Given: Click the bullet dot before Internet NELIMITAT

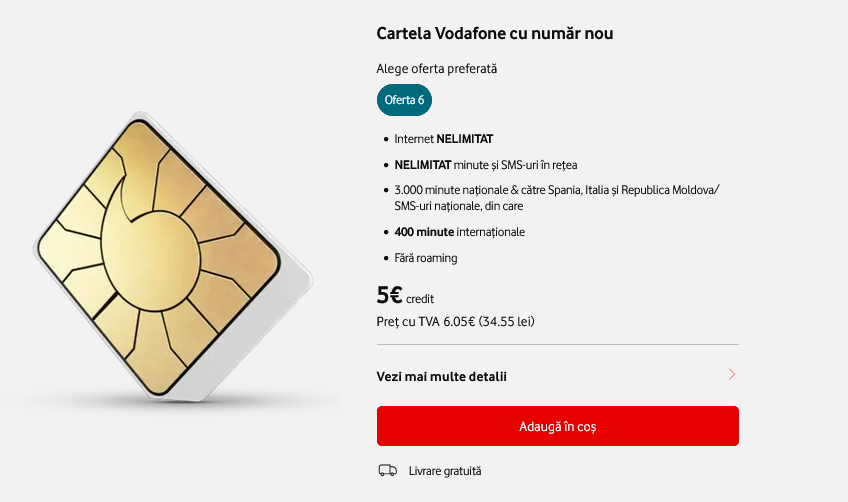Looking at the screenshot, I should pyautogui.click(x=386, y=139).
